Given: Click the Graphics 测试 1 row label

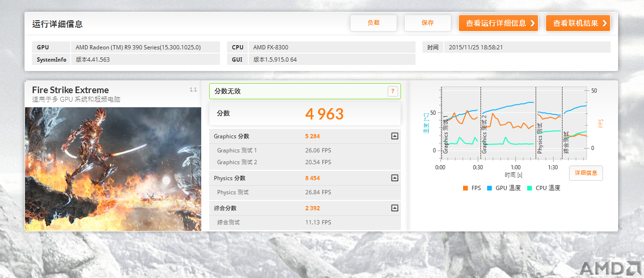Looking at the screenshot, I should pyautogui.click(x=237, y=151).
